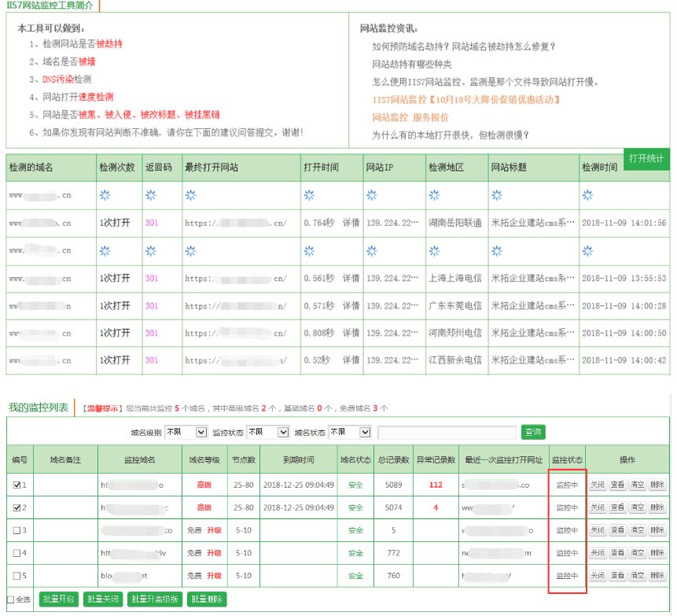This screenshot has height=616, width=677.
Task: Uncheck the checkbox for monitoring entry 1
Action: (17, 485)
